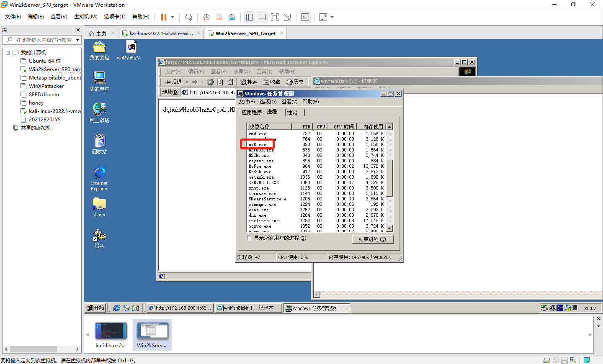603x364 pixels.
Task: Click the 网上邻居 desktop icon
Action: point(99,113)
